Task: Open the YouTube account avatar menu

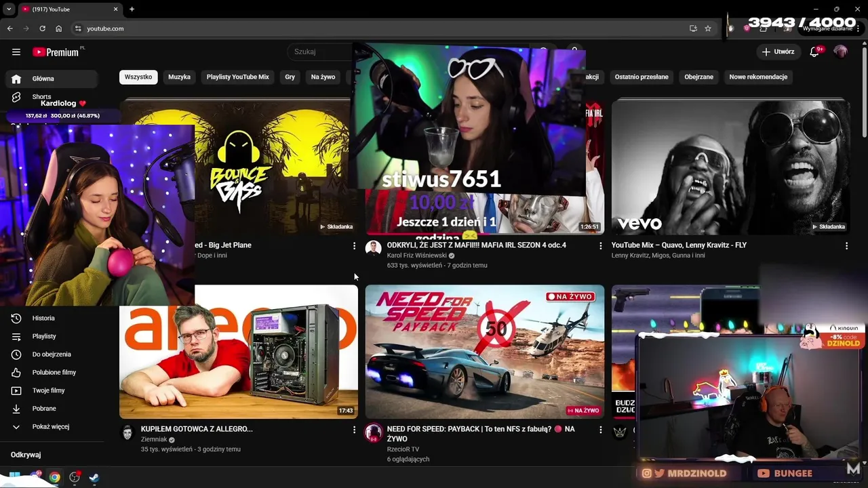Action: (841, 52)
